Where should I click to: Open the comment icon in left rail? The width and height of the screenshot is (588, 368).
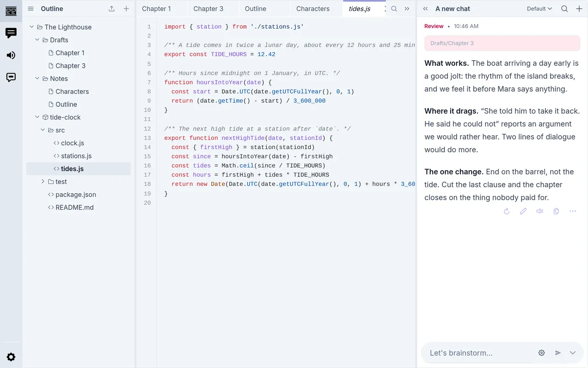(x=11, y=77)
